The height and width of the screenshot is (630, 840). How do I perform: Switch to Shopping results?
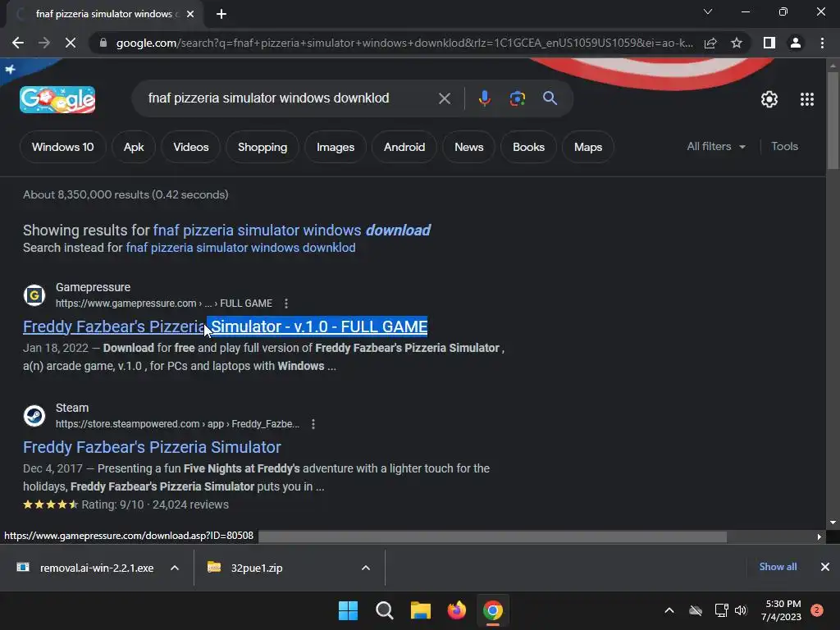(262, 147)
